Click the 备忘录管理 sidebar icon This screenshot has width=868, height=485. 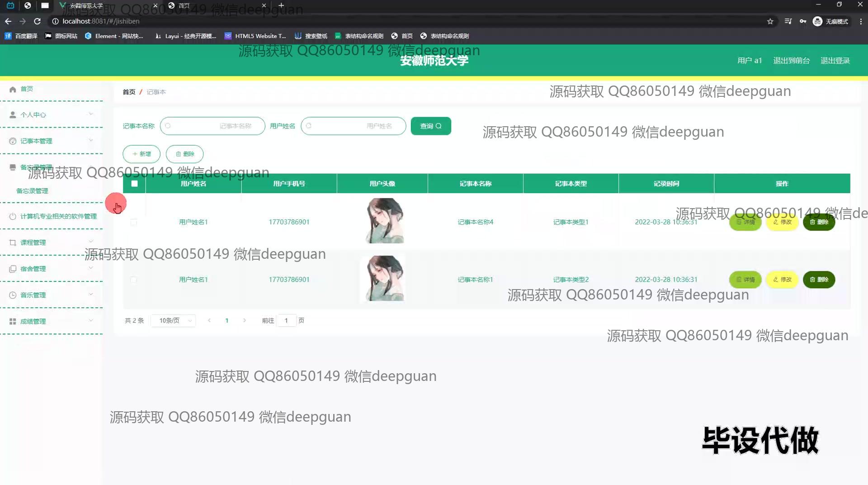pos(12,167)
